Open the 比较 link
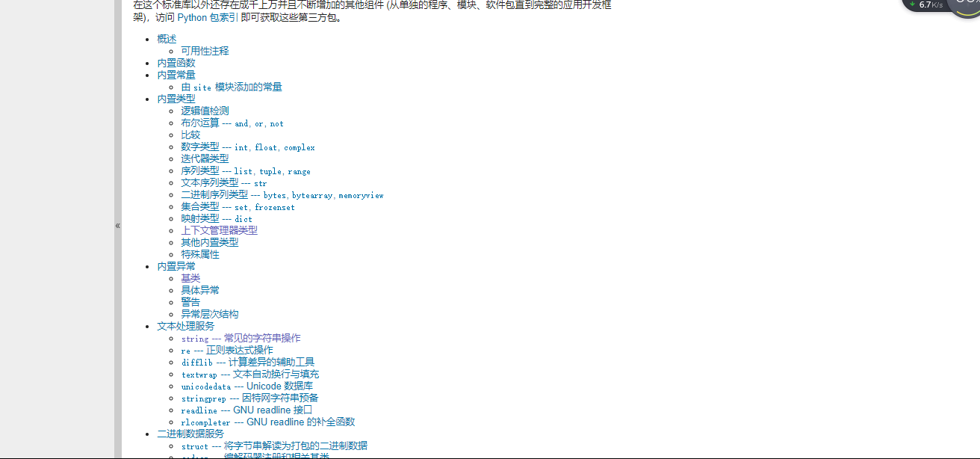 [x=190, y=135]
